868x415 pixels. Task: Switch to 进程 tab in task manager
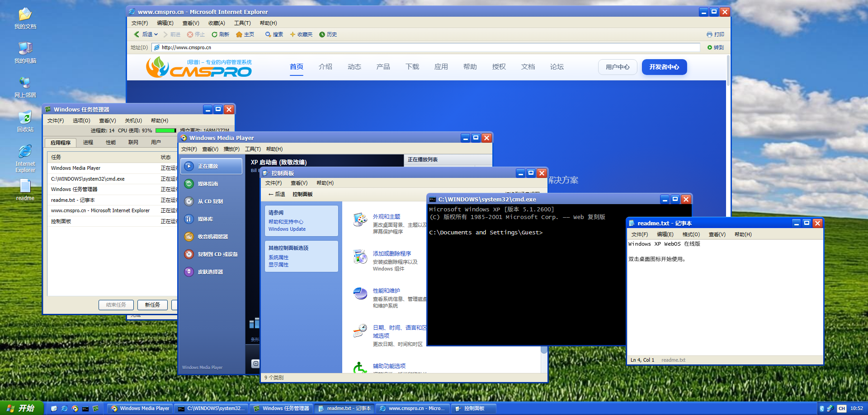pos(88,142)
